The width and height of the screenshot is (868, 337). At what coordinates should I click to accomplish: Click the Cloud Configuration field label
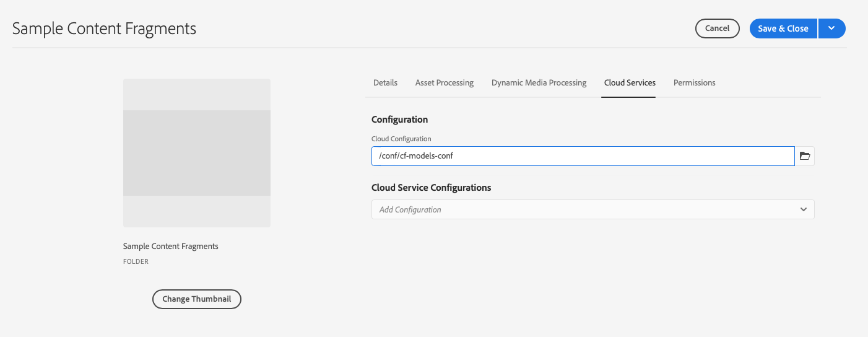click(401, 139)
